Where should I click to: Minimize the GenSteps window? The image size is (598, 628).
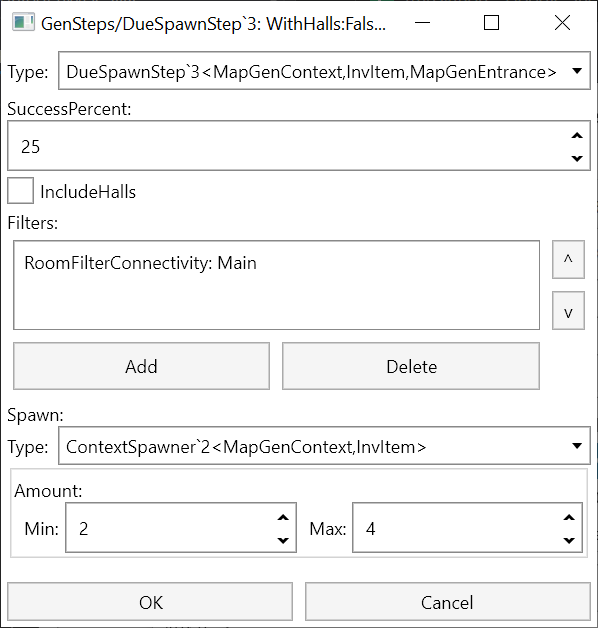(422, 23)
